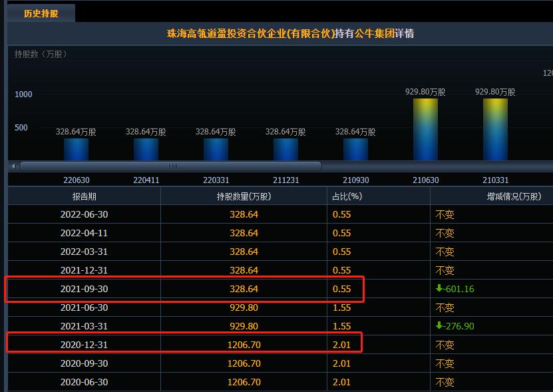Click the 328.64 holding in the 2022-06-30 row
This screenshot has width=553, height=392.
[244, 214]
